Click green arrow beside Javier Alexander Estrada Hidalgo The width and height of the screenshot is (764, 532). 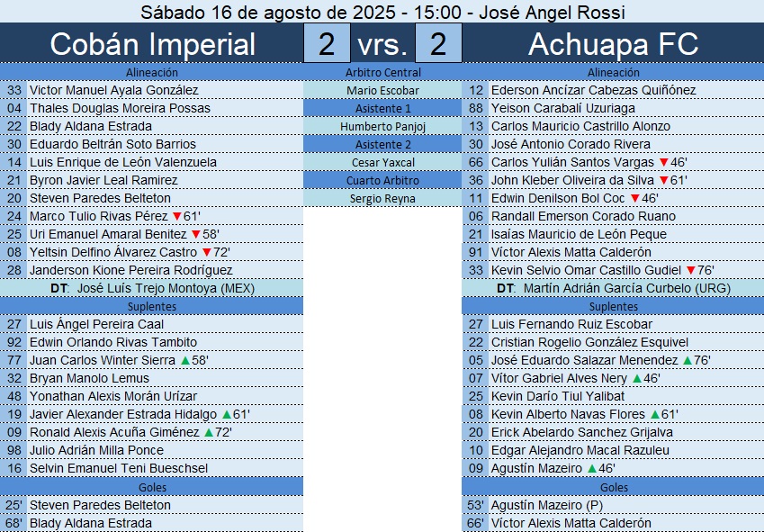tap(226, 415)
